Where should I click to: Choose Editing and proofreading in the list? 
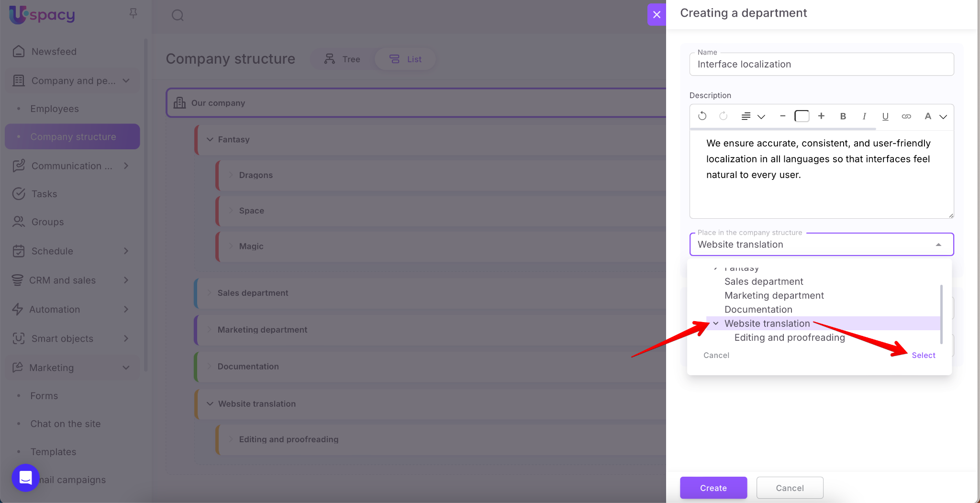pyautogui.click(x=790, y=337)
